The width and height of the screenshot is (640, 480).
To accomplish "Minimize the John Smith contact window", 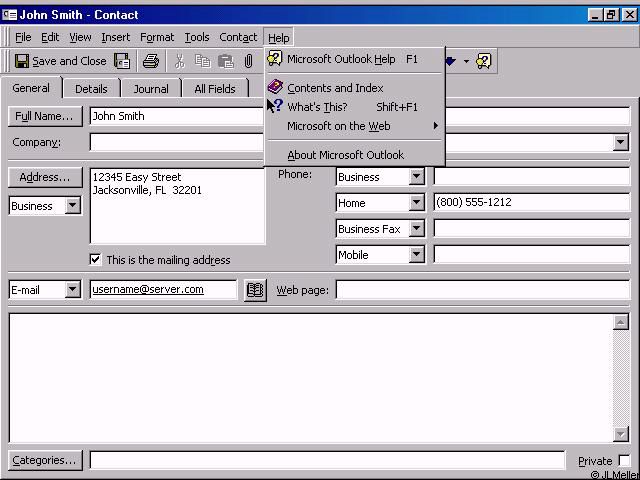I will point(596,15).
